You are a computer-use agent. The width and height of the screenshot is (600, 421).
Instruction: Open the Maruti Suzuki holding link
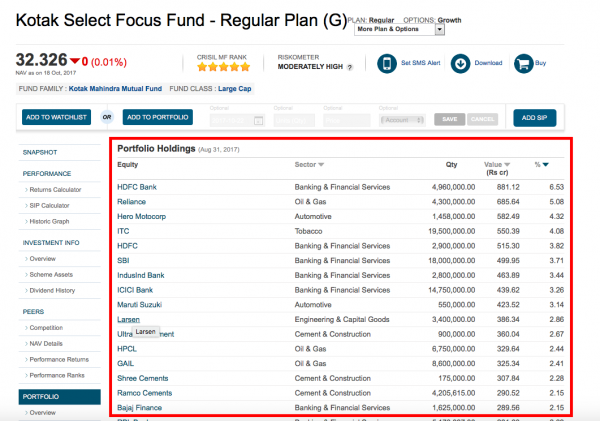pyautogui.click(x=139, y=305)
